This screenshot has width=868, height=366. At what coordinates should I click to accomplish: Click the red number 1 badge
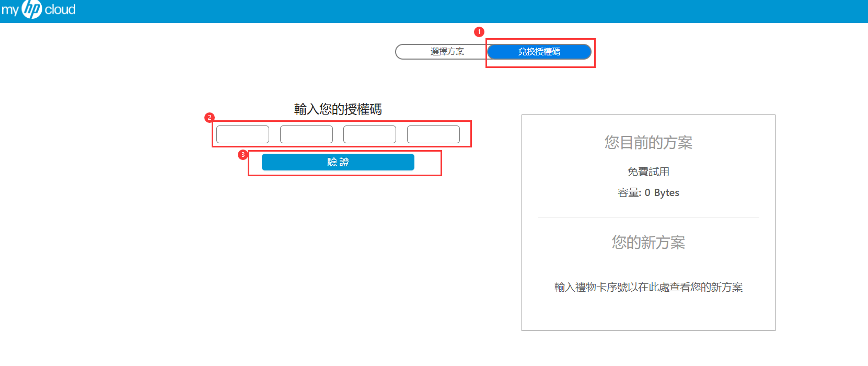tap(479, 32)
